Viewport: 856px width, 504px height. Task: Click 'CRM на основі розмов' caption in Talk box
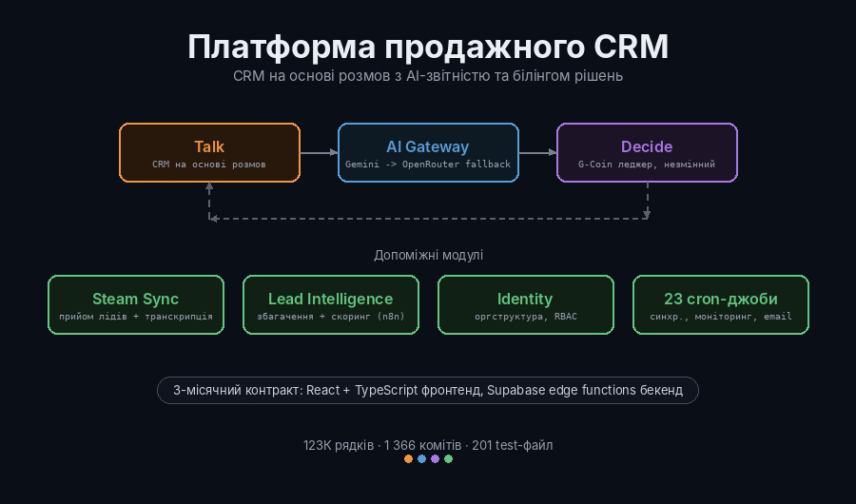tap(209, 165)
